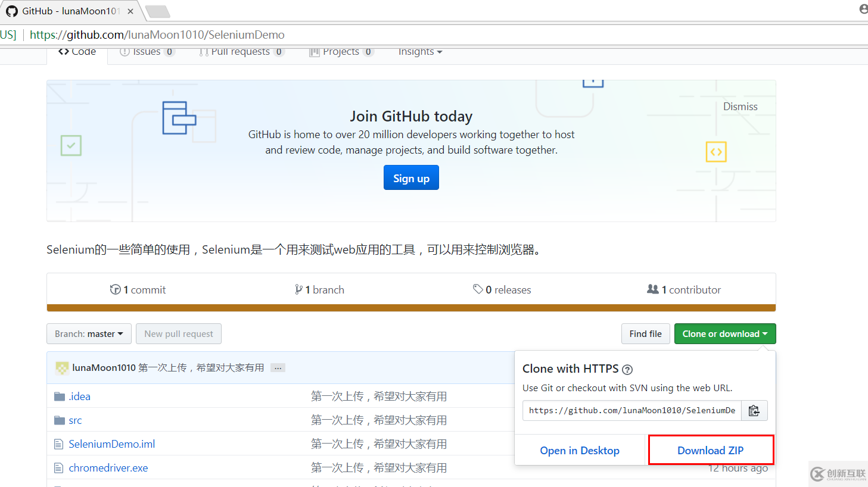Image resolution: width=868 pixels, height=487 pixels.
Task: Click the chromedriver.exe row commit message
Action: [x=379, y=468]
